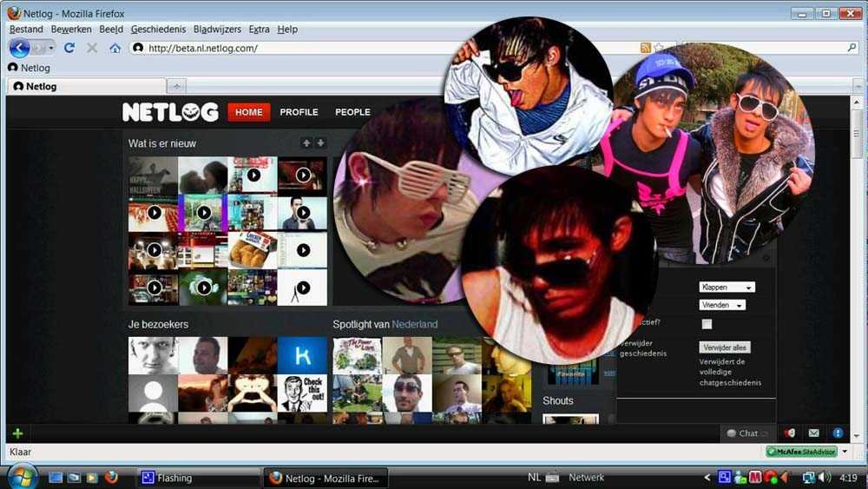The width and height of the screenshot is (868, 489).
Task: Click the blue notification icon in bottom bar
Action: [838, 433]
